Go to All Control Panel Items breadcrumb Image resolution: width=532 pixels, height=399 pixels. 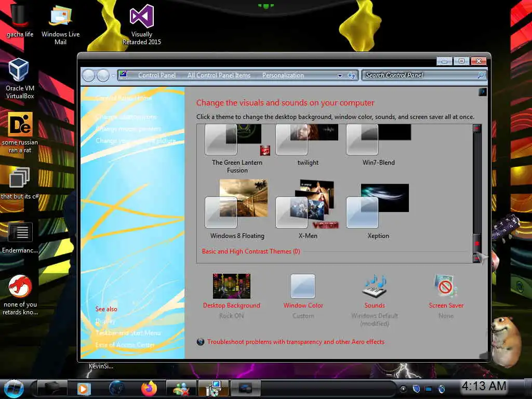click(219, 75)
